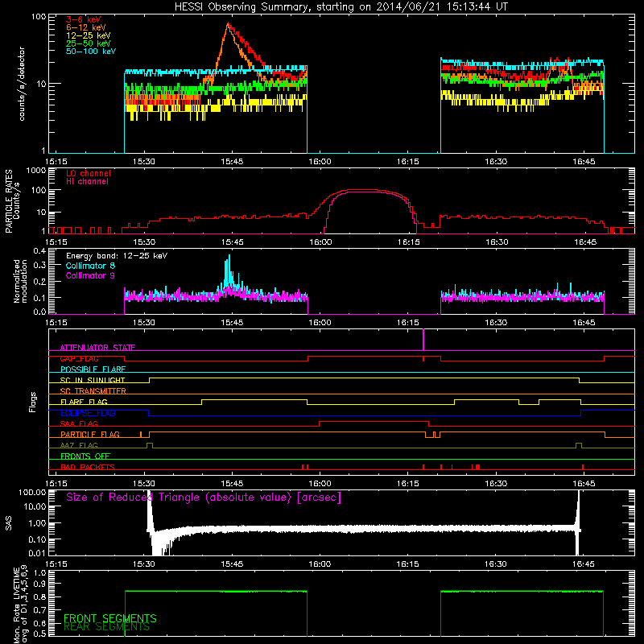Click the FRONT SEGMENTS legend label

110,618
